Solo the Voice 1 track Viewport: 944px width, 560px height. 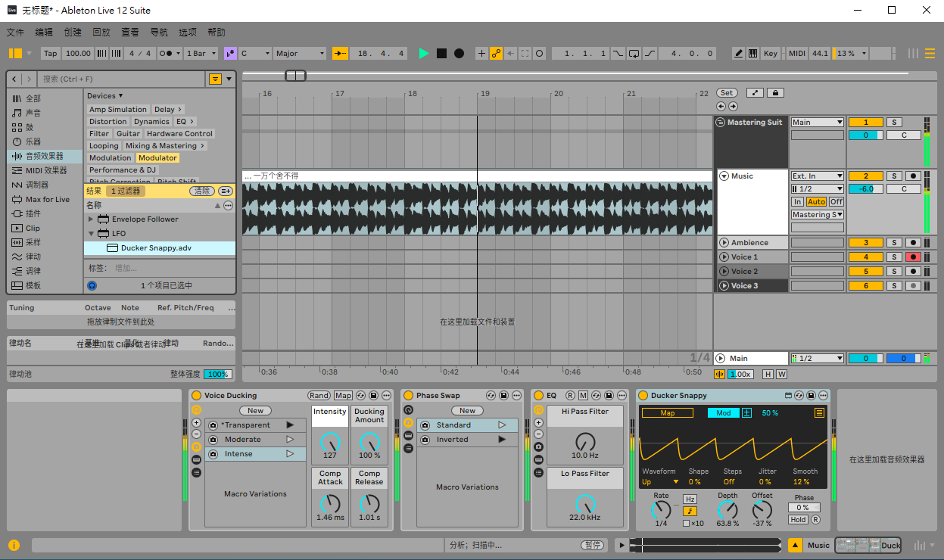895,257
